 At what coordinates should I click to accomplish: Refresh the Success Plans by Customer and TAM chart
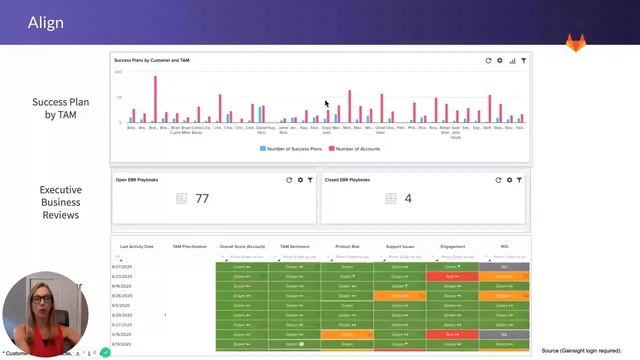(x=488, y=60)
